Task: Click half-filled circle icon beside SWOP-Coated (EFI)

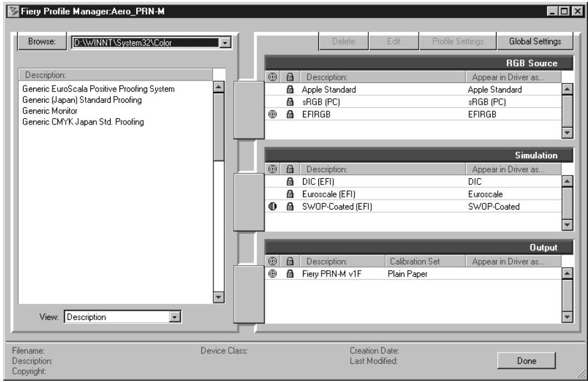Action: [x=273, y=206]
